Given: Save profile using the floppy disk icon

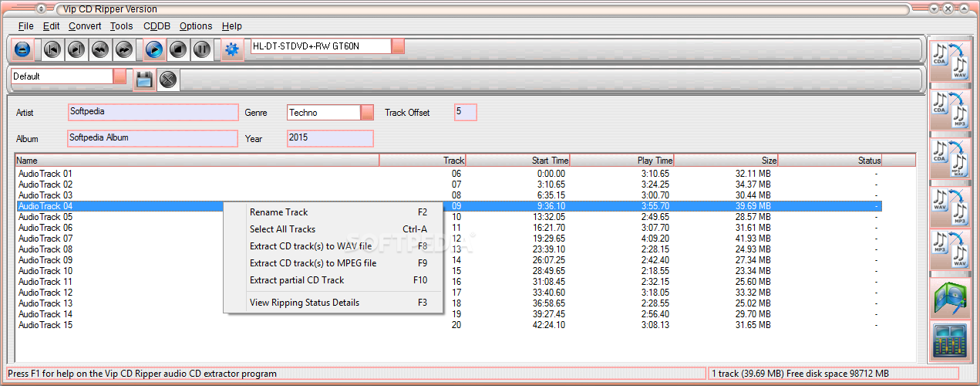Looking at the screenshot, I should [144, 80].
